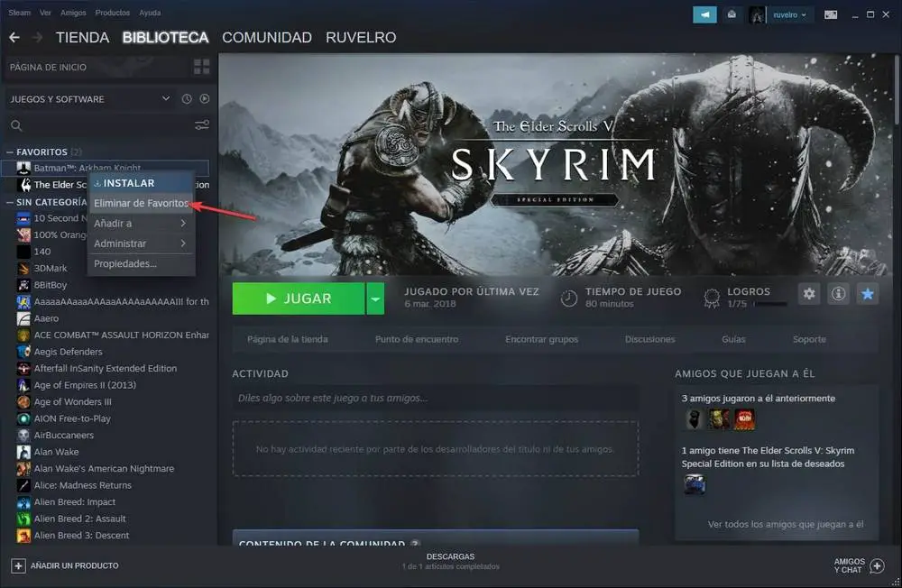Screen dimensions: 902x588
Task: Click Añadir un producto plus button
Action: tap(18, 566)
